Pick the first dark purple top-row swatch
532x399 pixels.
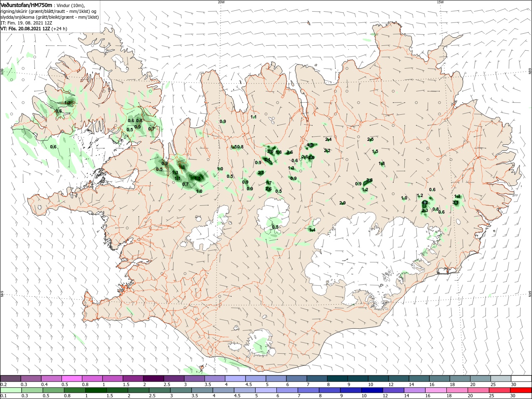click(x=10, y=379)
